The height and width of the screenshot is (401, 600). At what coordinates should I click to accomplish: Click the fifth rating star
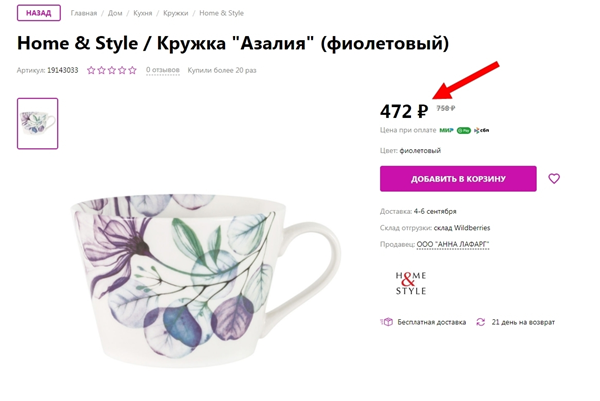[x=132, y=70]
